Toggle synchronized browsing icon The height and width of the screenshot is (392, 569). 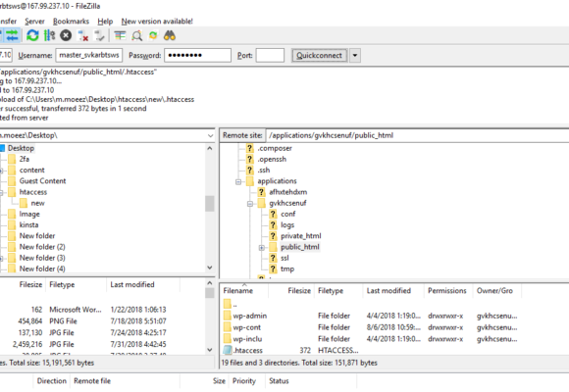click(x=153, y=35)
